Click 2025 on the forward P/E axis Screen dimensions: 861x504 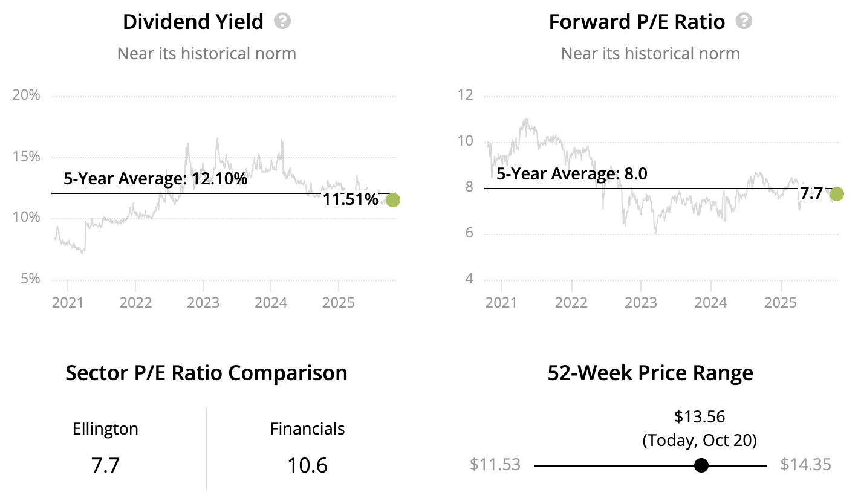click(781, 302)
